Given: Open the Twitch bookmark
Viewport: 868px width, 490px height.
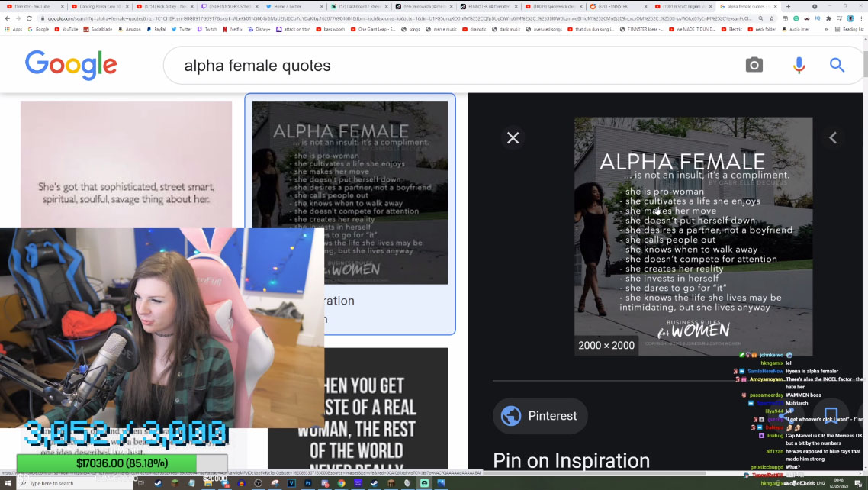Looking at the screenshot, I should pyautogui.click(x=207, y=29).
